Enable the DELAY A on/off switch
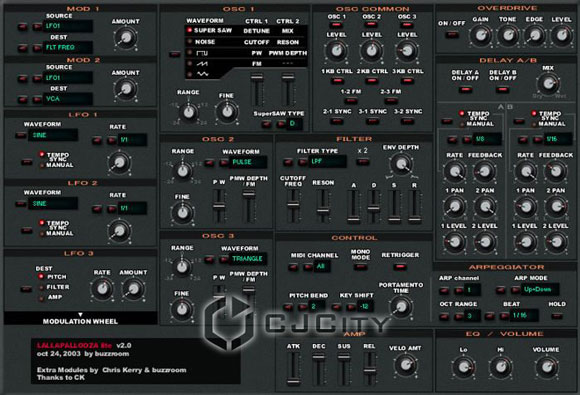Viewport: 580px width, 395px height. pyautogui.click(x=465, y=89)
